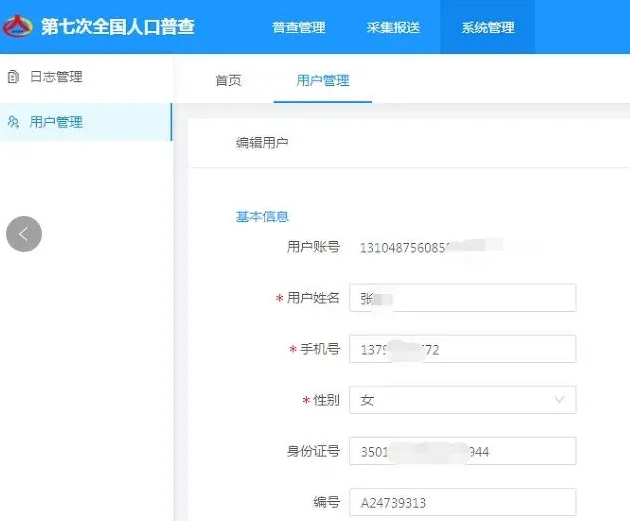Click into the 身份证号 input field
Viewport: 630px width, 521px height.
click(x=462, y=451)
